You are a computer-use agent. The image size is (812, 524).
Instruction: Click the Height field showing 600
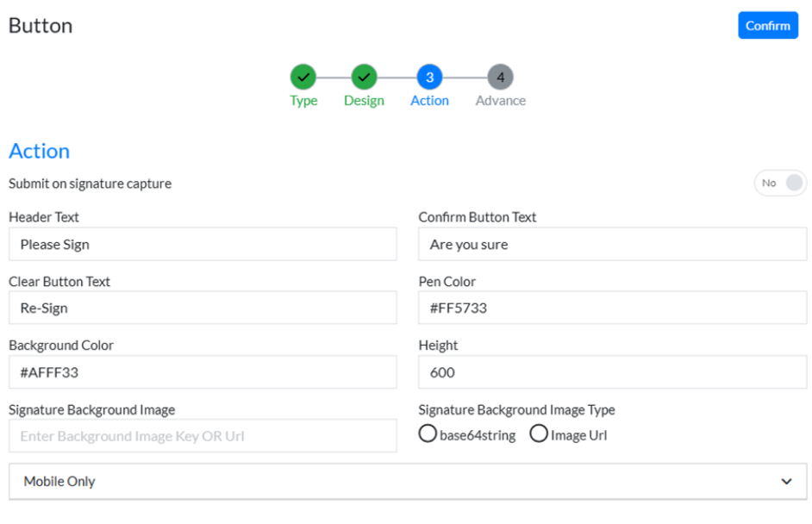coord(612,372)
